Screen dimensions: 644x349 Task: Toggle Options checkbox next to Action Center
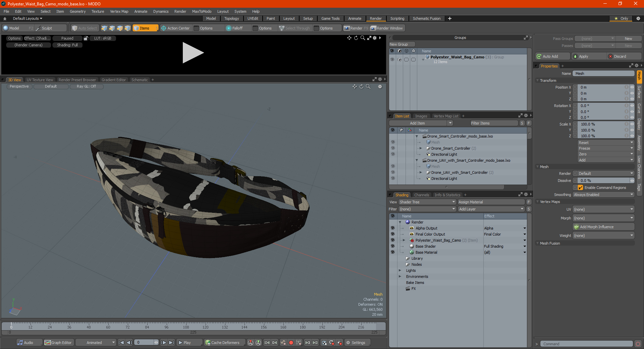[197, 28]
